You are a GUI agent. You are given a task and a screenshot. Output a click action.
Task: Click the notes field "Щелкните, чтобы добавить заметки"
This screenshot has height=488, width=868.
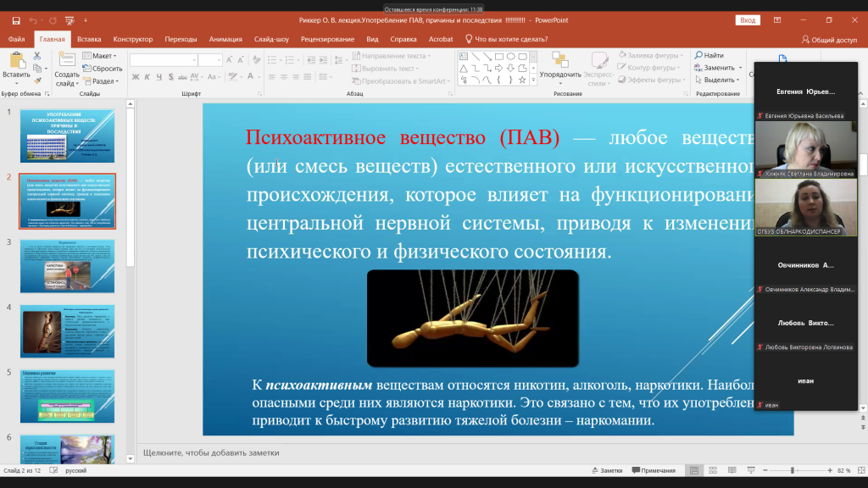coord(211,452)
